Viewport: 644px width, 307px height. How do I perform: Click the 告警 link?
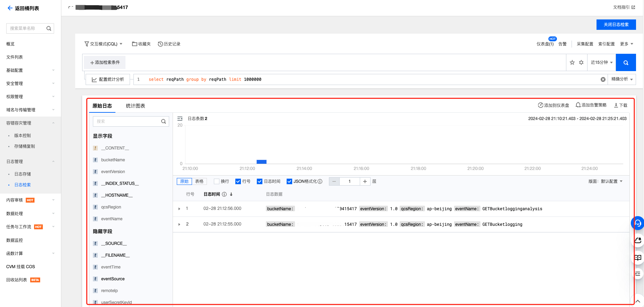point(563,44)
